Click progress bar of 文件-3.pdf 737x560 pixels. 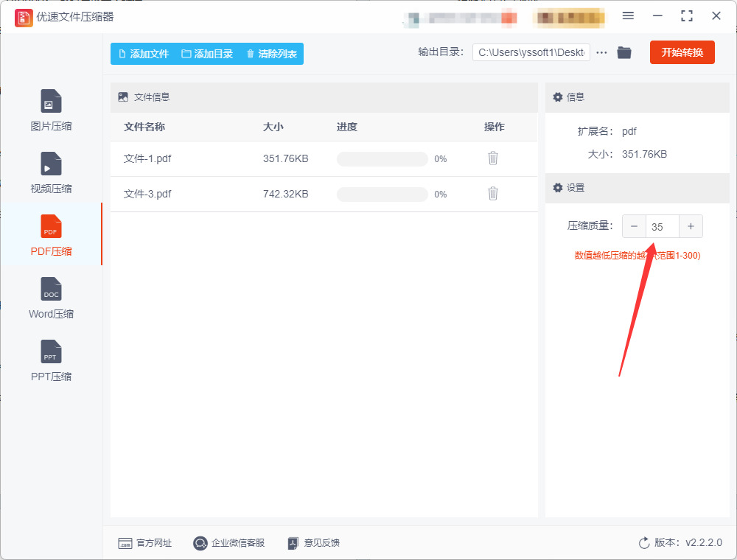(x=382, y=194)
